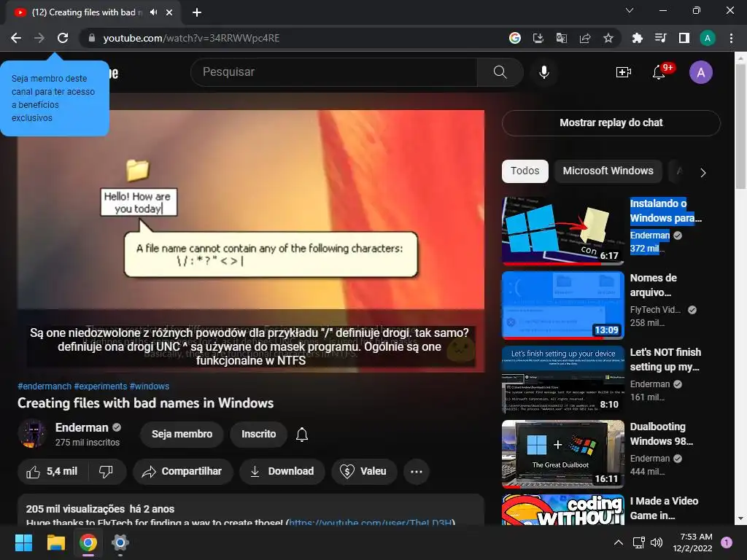Click hashtag #experiments
This screenshot has width=747, height=560.
[x=101, y=386]
